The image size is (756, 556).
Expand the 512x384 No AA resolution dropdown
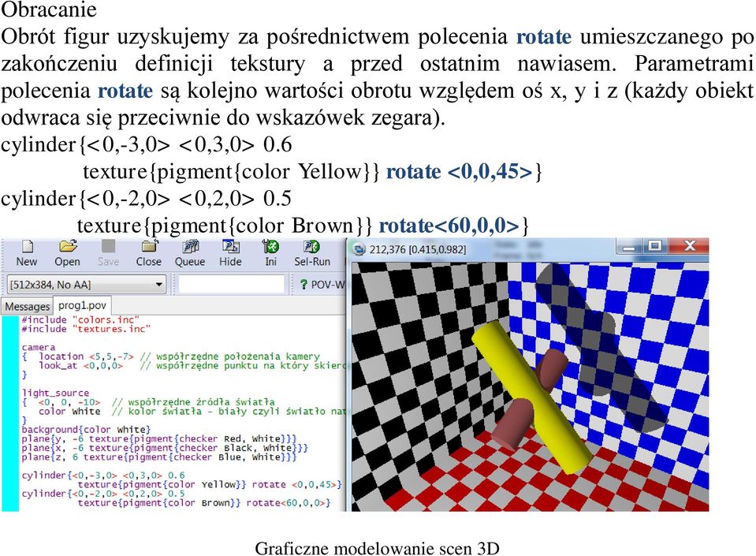pos(159,285)
